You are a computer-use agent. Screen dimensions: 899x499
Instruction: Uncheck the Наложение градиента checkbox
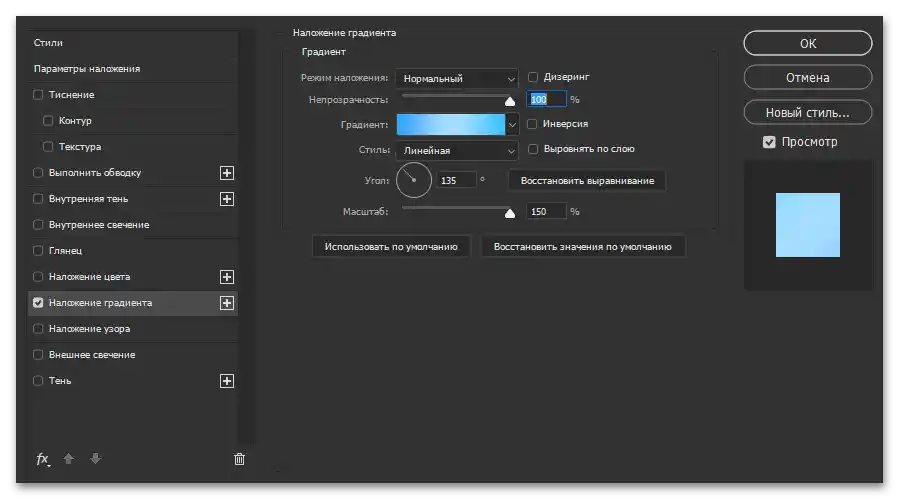(x=38, y=303)
